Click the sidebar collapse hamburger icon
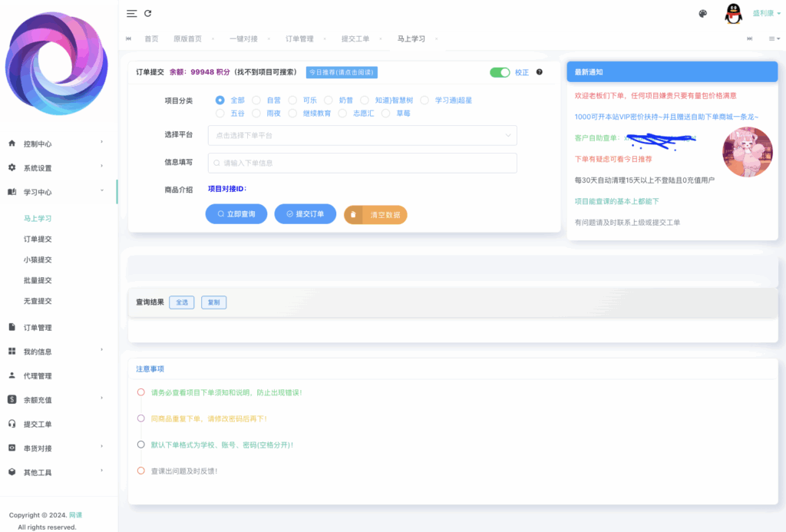This screenshot has width=786, height=532. 132,13
